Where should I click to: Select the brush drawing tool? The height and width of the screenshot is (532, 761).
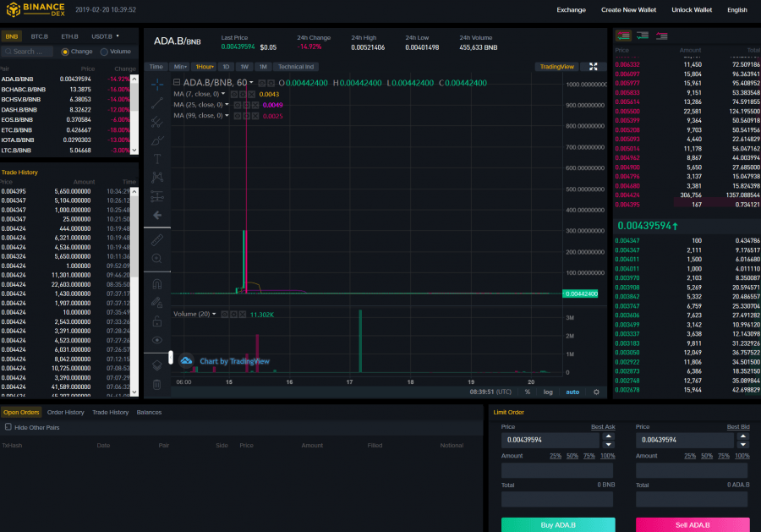coord(156,140)
